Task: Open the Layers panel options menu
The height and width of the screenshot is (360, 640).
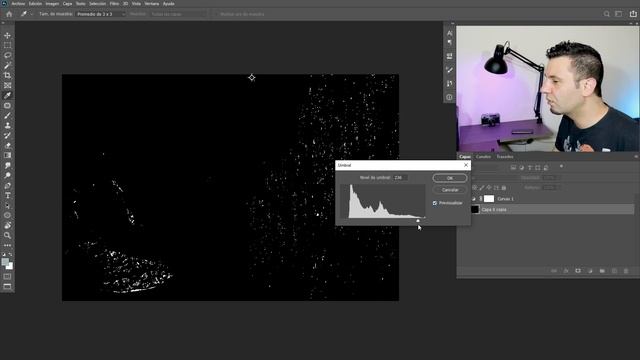Action: [636, 157]
